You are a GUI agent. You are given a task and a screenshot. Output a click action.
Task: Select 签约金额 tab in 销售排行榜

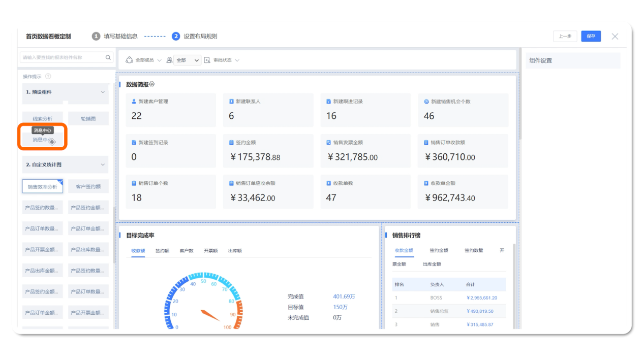tap(439, 251)
